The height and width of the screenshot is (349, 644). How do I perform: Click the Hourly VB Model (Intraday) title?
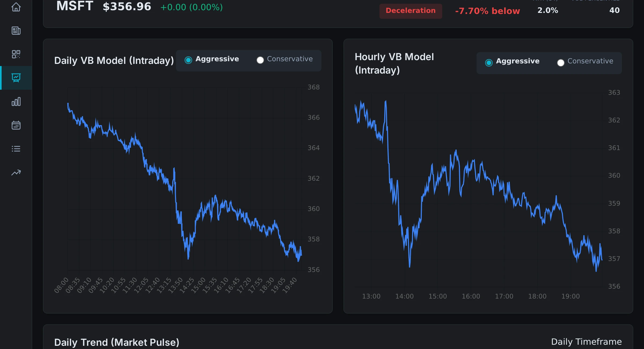[x=394, y=64]
